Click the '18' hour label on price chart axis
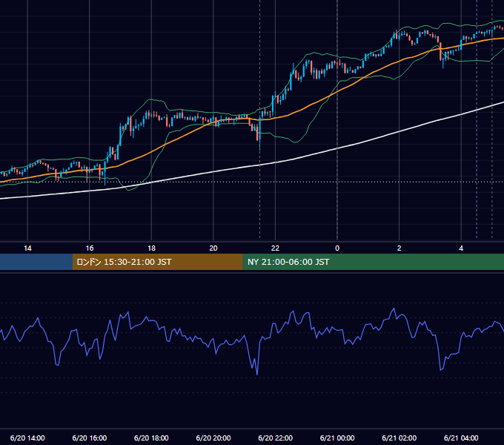The image size is (504, 445). (x=151, y=248)
